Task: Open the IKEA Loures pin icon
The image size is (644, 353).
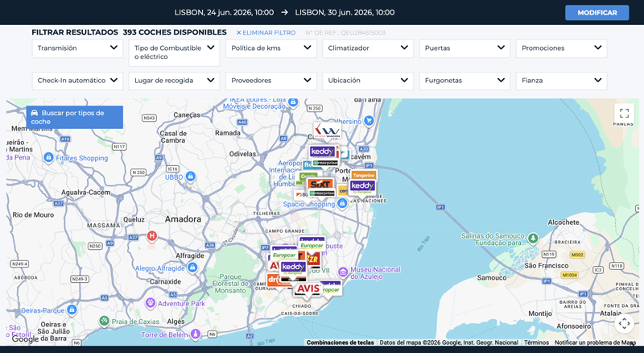Action: pyautogui.click(x=293, y=102)
